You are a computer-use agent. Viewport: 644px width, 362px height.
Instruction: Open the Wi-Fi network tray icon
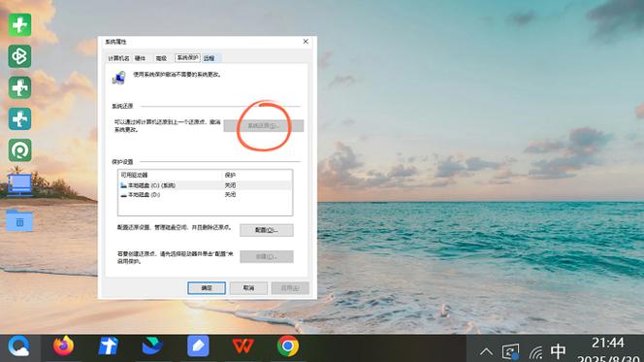[535, 352]
